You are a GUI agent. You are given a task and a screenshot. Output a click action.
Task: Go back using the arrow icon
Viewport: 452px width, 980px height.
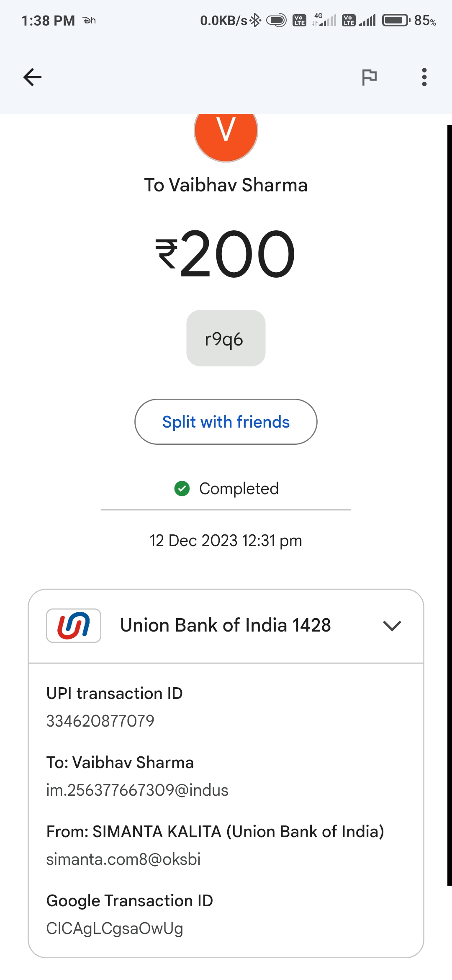(32, 77)
